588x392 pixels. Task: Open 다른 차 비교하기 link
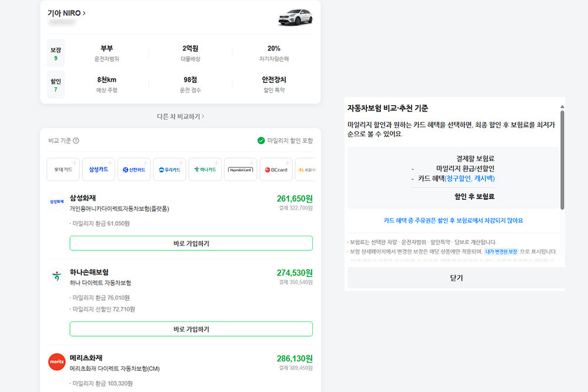181,116
